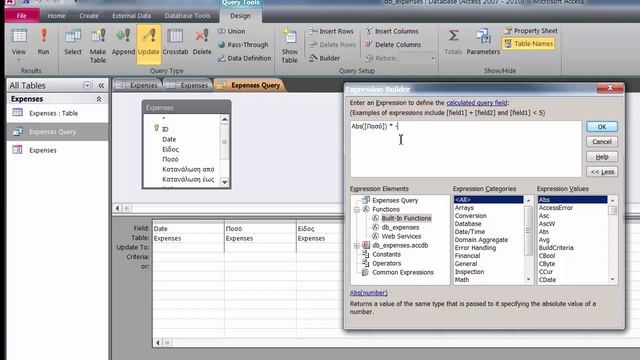The height and width of the screenshot is (360, 640).
Task: Choose the Crosstab query type
Action: pyautogui.click(x=176, y=42)
